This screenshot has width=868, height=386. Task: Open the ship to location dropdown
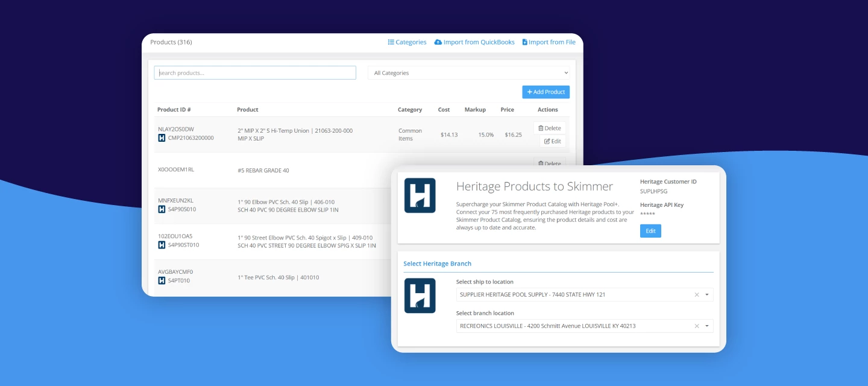pyautogui.click(x=585, y=294)
